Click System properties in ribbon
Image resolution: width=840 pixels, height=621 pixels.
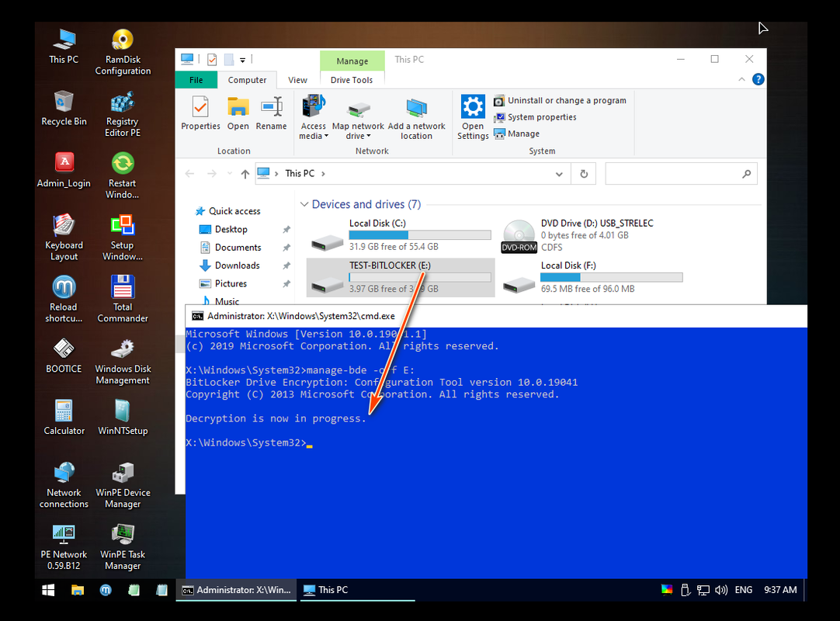coord(535,116)
